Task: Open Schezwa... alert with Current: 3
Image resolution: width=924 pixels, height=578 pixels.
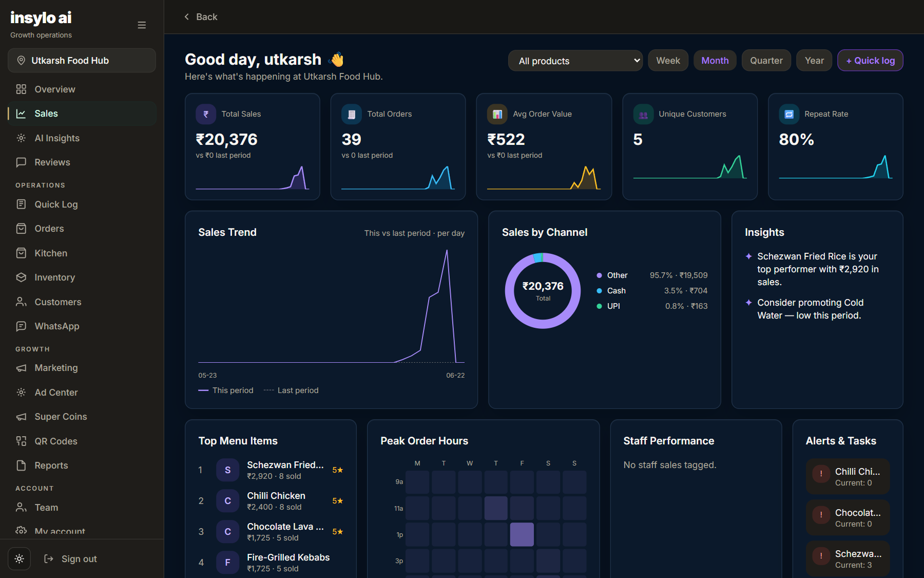Action: point(848,558)
